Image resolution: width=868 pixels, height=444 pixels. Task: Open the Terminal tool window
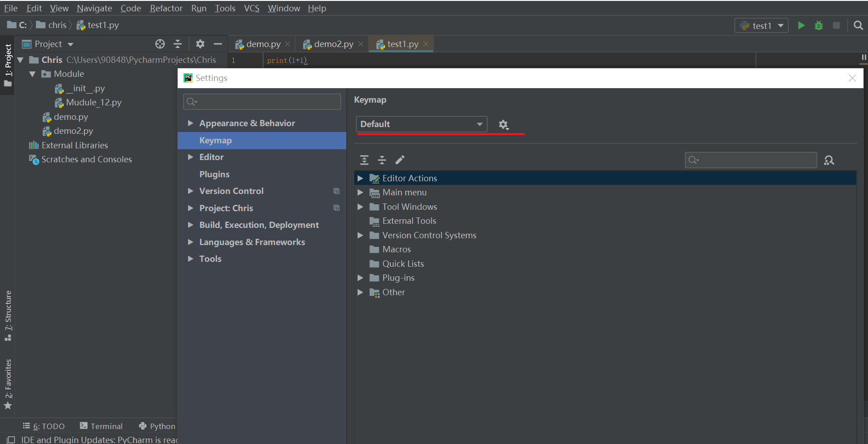101,426
